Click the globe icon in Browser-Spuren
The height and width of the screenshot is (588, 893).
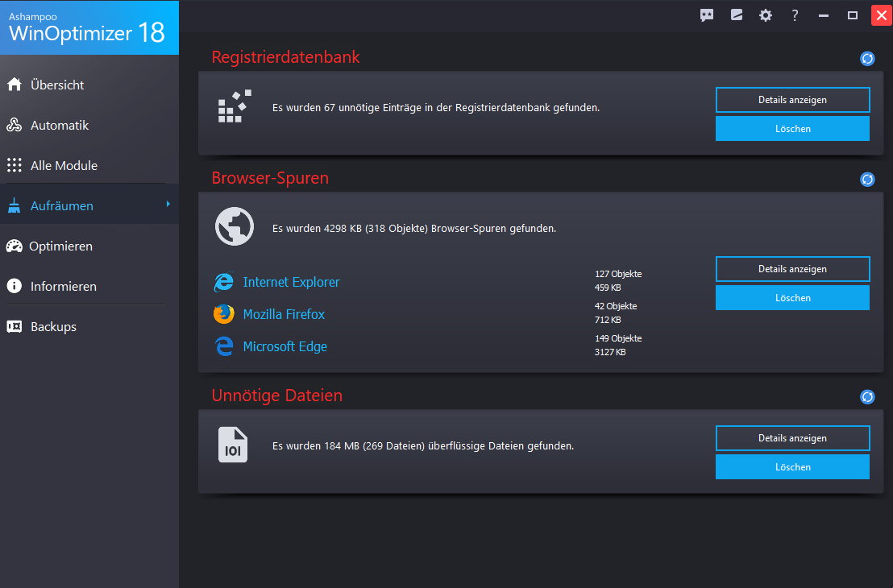pyautogui.click(x=235, y=227)
